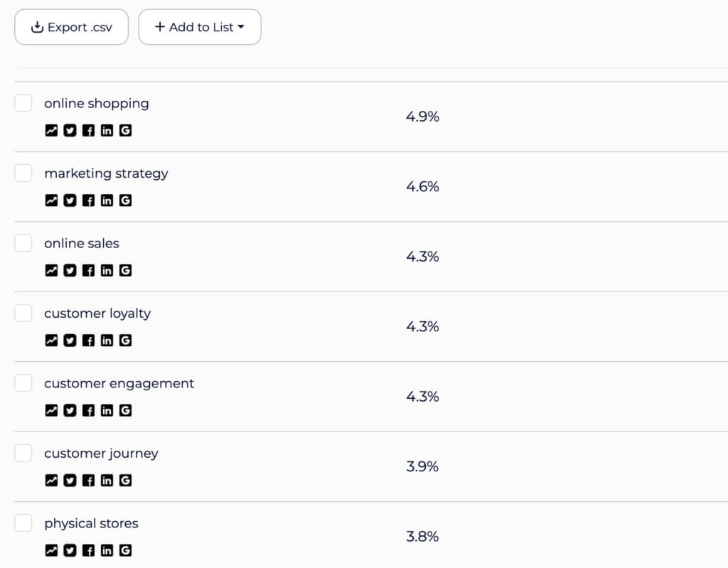Click the Export .csv button
Viewport: 728px width, 568px height.
tap(72, 27)
